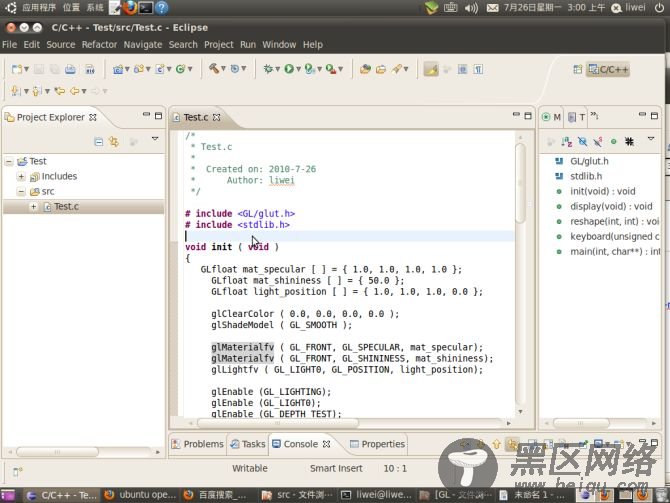670x503 pixels.
Task: Click the Last Edit Location icon
Action: point(60,91)
